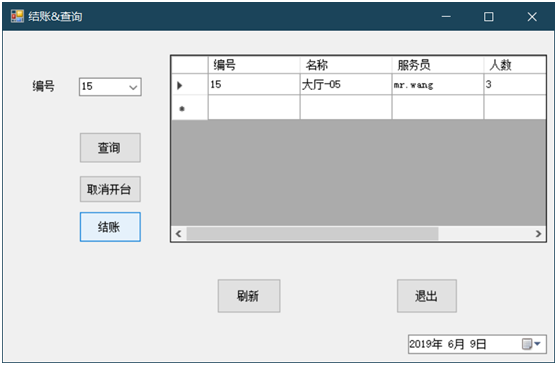Click the empty 编号 cell in new row
557x365 pixels.
(x=254, y=107)
